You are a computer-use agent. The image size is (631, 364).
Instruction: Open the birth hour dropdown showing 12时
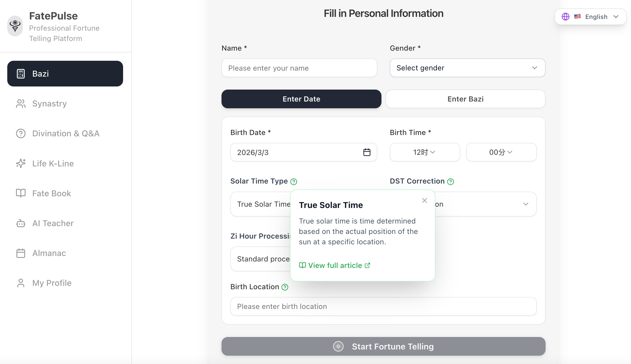(x=425, y=152)
